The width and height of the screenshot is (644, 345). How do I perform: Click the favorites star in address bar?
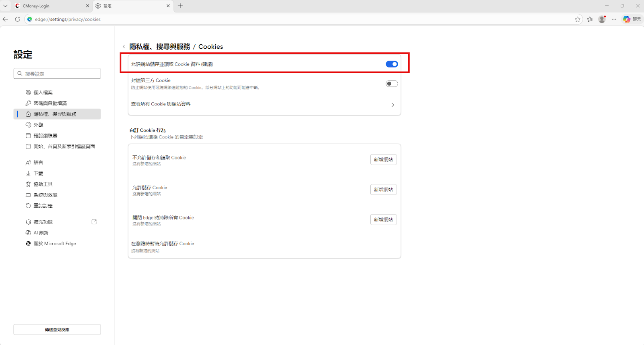pos(578,19)
